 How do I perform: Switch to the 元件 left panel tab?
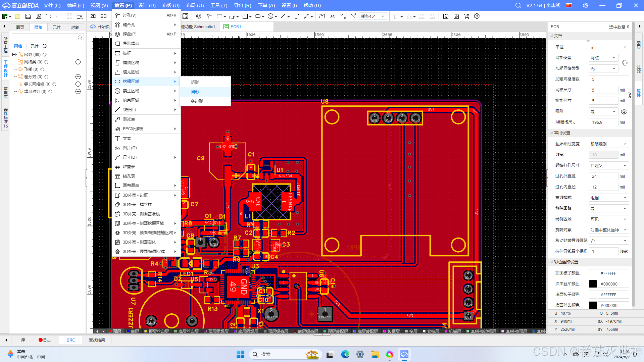point(56,27)
